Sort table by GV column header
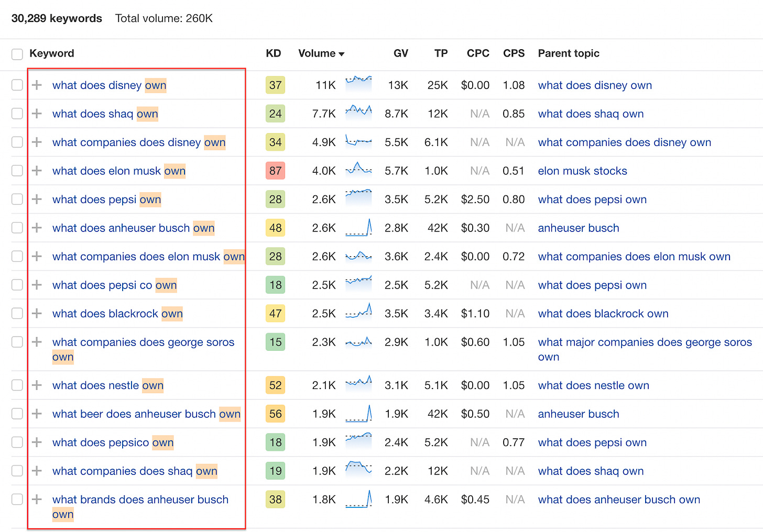This screenshot has height=532, width=763. (401, 53)
